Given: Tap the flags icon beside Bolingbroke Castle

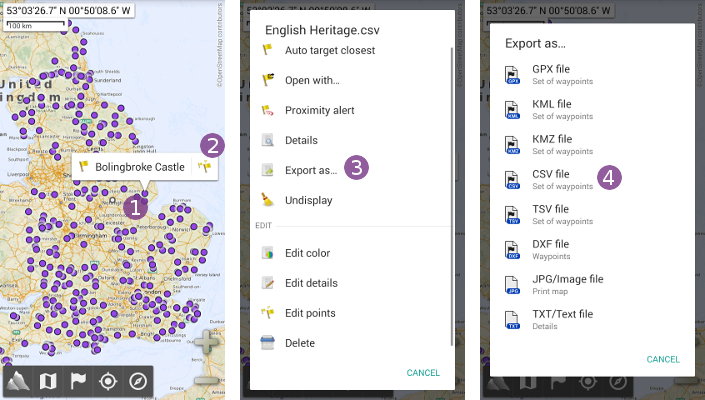Looking at the screenshot, I should pyautogui.click(x=205, y=167).
